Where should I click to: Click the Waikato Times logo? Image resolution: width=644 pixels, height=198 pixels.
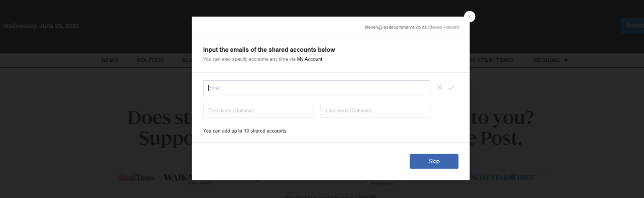click(178, 178)
